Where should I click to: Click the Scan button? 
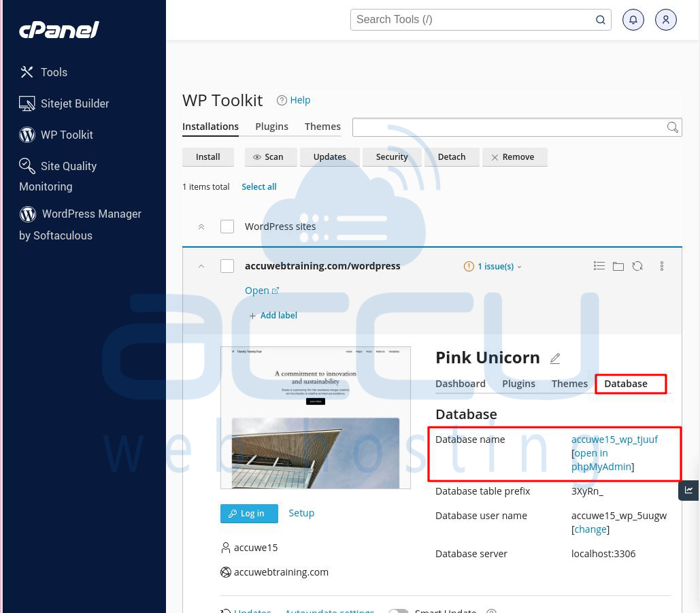click(271, 156)
